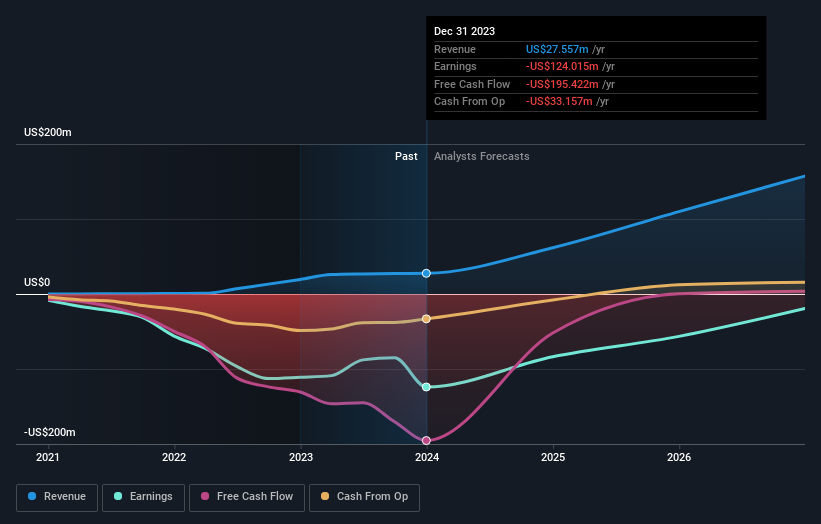Image resolution: width=821 pixels, height=524 pixels.
Task: Click the -US$200m y-axis label
Action: pos(50,432)
